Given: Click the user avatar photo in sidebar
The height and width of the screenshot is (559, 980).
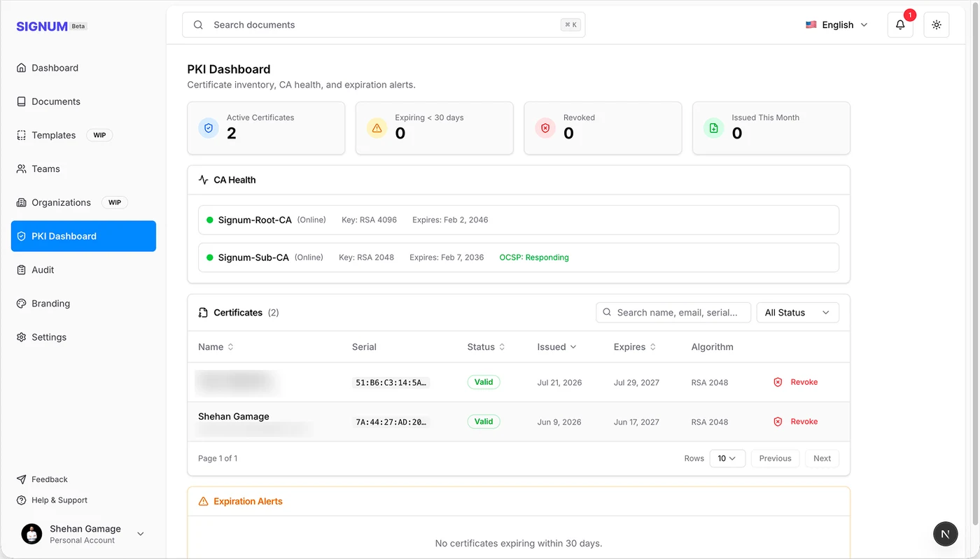Looking at the screenshot, I should pos(31,534).
